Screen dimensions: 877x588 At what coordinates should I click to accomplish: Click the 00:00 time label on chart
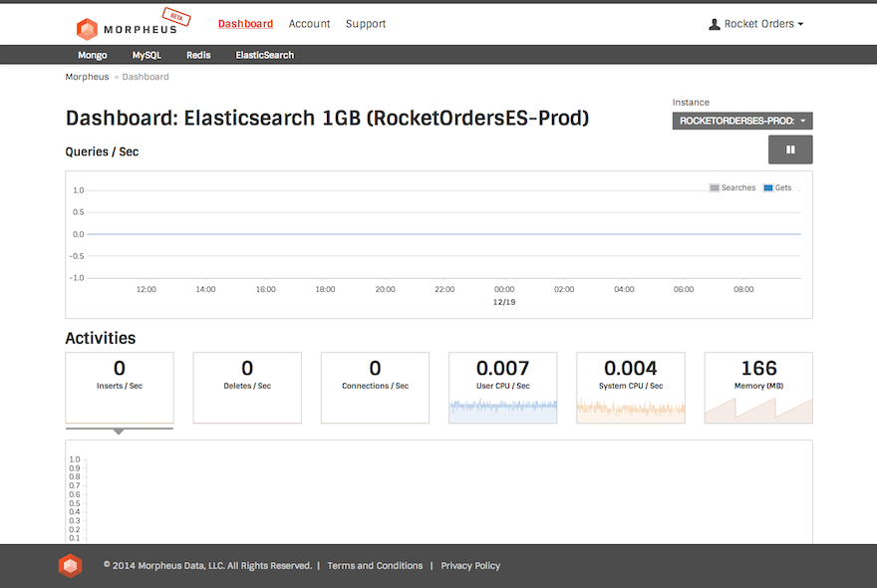pyautogui.click(x=504, y=289)
